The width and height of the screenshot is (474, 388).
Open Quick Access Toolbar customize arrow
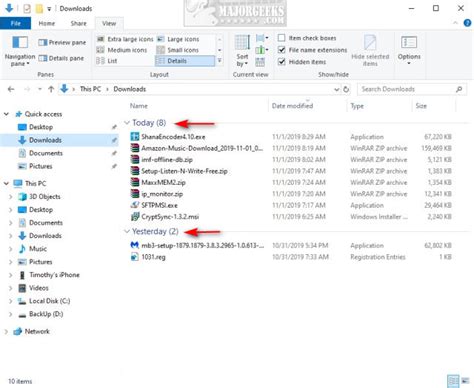[x=49, y=9]
